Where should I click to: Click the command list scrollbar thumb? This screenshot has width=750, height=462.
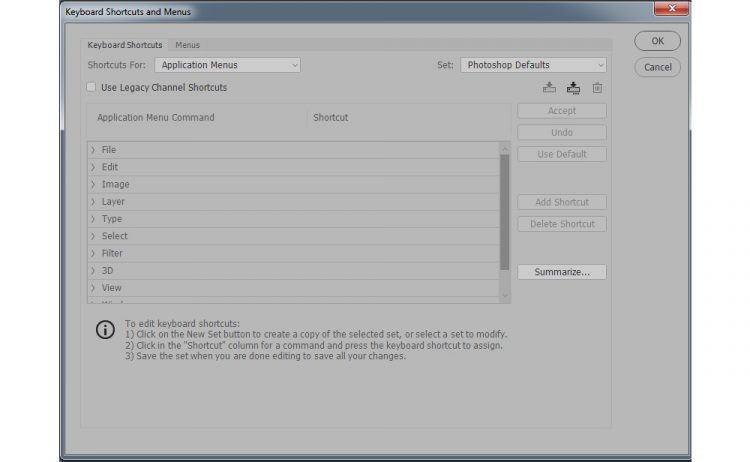click(x=505, y=212)
